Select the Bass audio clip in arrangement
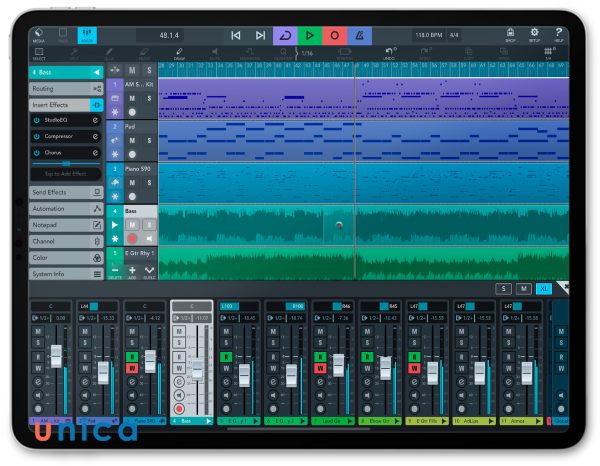 click(x=364, y=226)
